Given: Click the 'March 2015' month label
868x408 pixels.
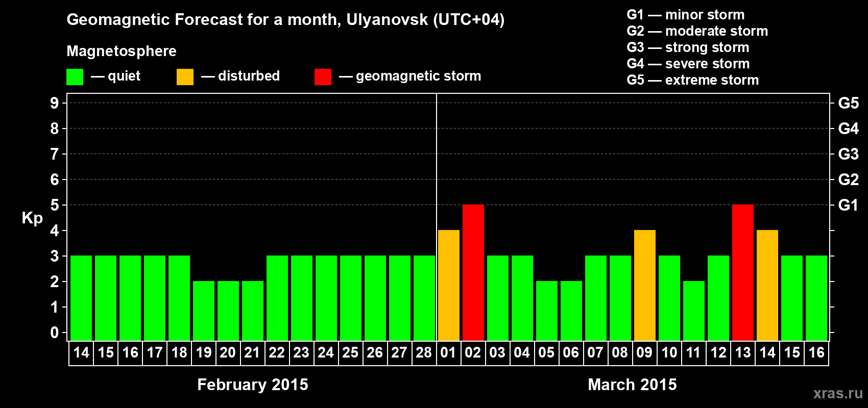Looking at the screenshot, I should click(632, 385).
